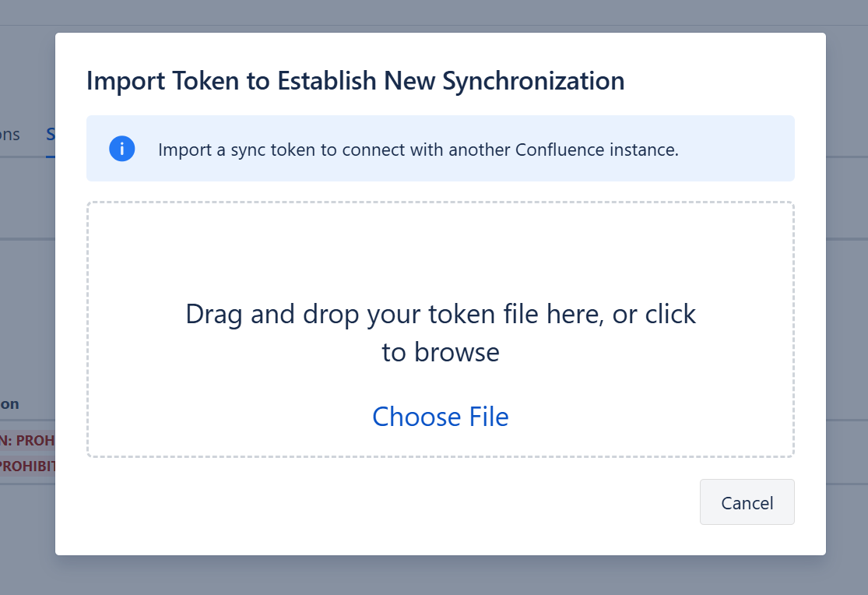Click the word "Synchronization" in dialog title

[x=533, y=81]
